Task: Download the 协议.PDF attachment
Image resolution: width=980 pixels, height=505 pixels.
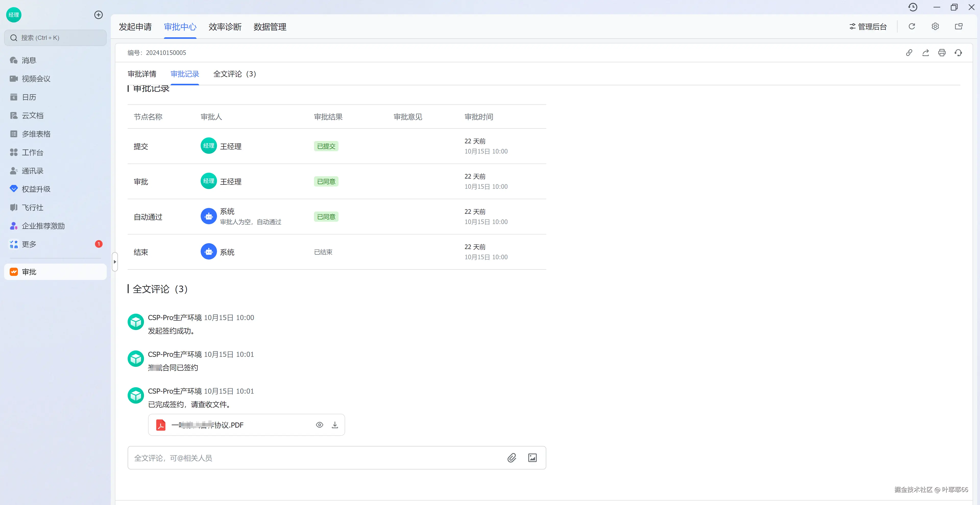Action: (x=335, y=425)
